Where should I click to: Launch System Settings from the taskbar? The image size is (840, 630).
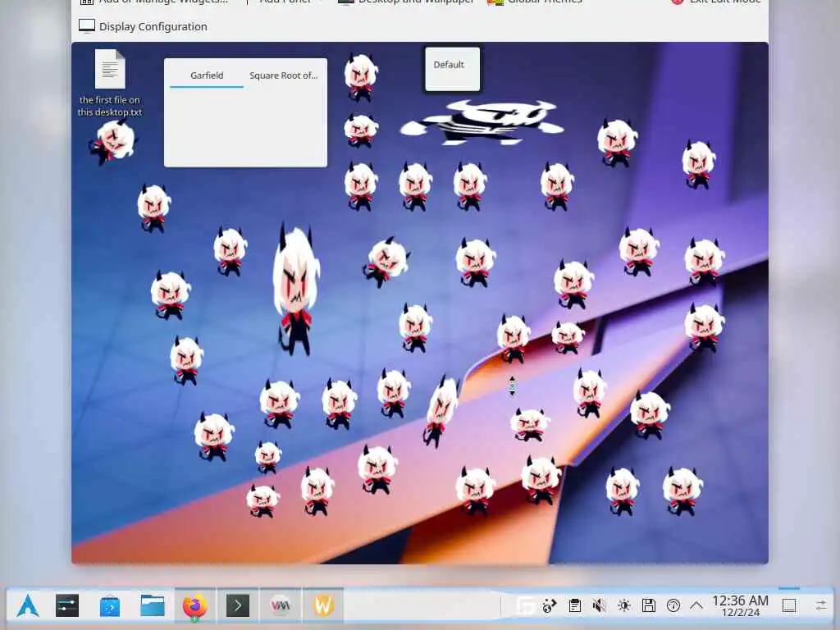coord(67,606)
